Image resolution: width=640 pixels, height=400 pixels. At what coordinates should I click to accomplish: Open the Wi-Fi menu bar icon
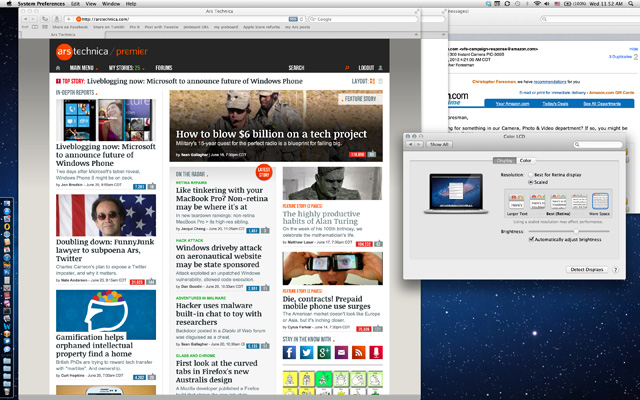pos(537,4)
